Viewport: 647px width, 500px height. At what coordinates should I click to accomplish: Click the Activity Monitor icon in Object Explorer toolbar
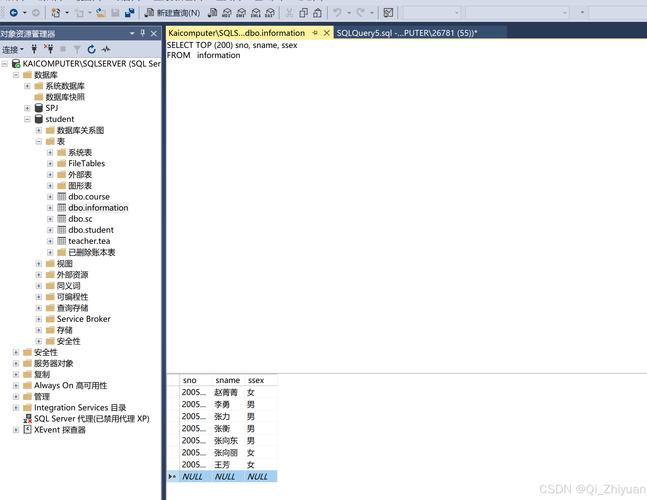coord(105,49)
